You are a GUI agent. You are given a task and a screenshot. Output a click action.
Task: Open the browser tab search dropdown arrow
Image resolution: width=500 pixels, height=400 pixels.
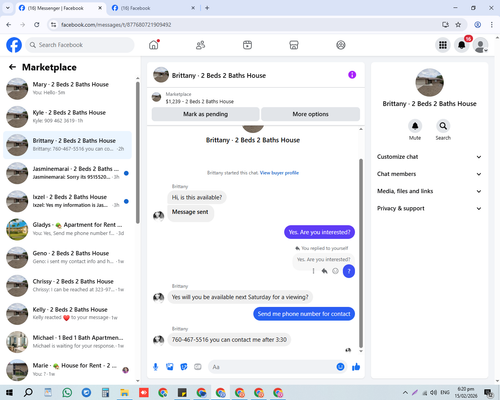coord(8,8)
